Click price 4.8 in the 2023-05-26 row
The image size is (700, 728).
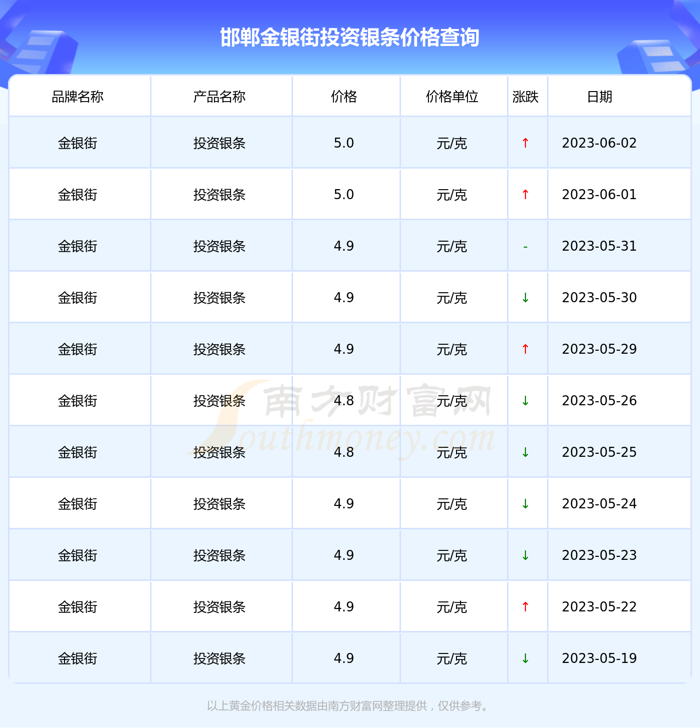[344, 401]
